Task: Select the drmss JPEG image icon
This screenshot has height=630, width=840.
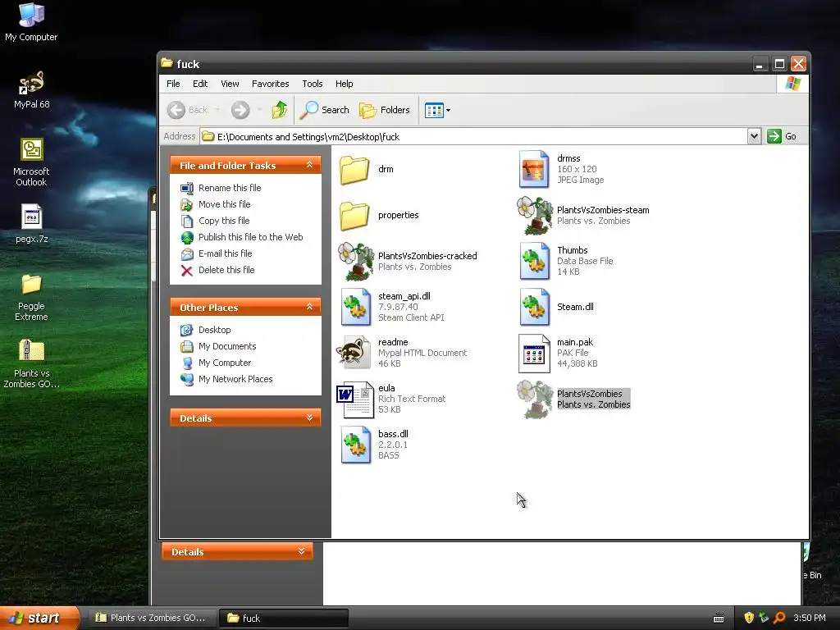Action: coord(534,169)
